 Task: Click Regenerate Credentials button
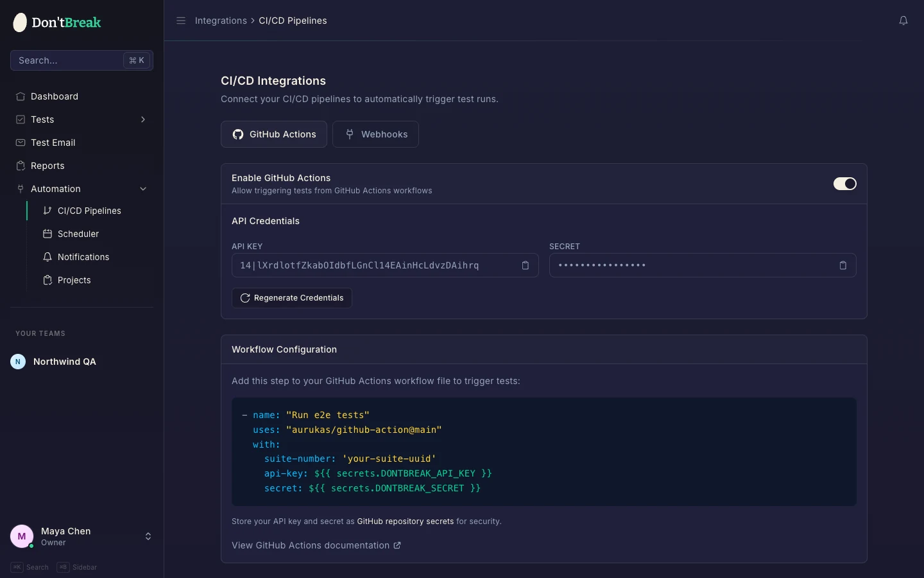292,298
